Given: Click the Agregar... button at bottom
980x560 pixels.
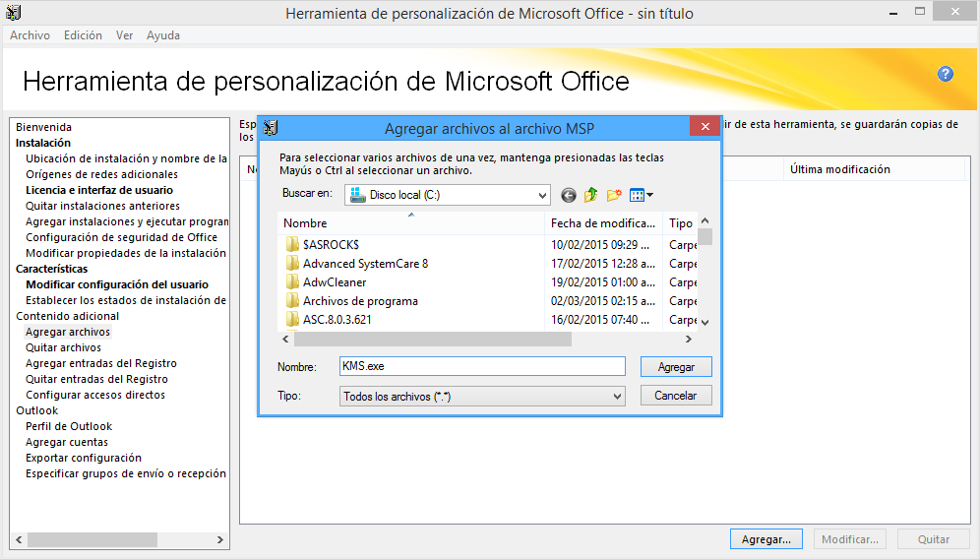Looking at the screenshot, I should (766, 539).
